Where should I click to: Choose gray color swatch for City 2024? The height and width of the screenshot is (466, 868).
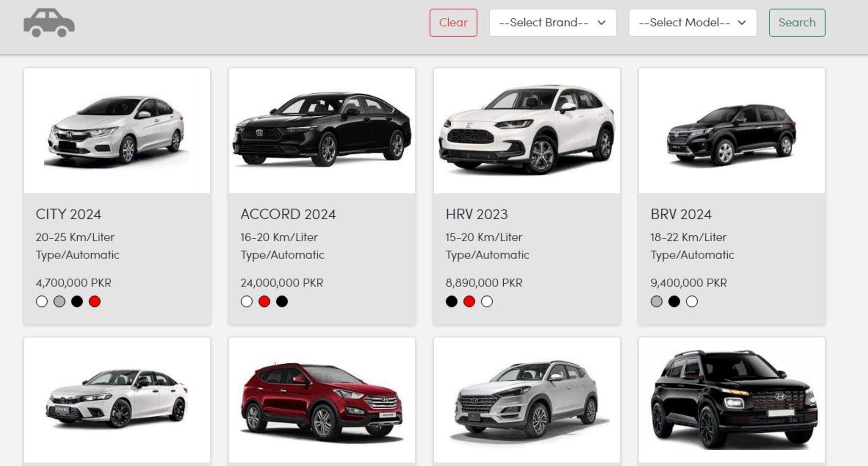59,302
